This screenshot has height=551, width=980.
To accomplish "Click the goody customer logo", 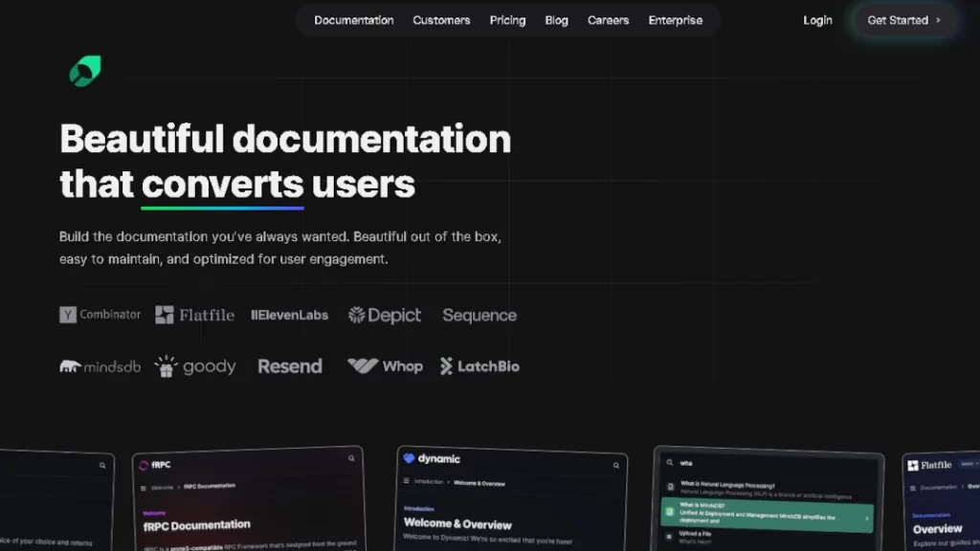I will coord(195,366).
